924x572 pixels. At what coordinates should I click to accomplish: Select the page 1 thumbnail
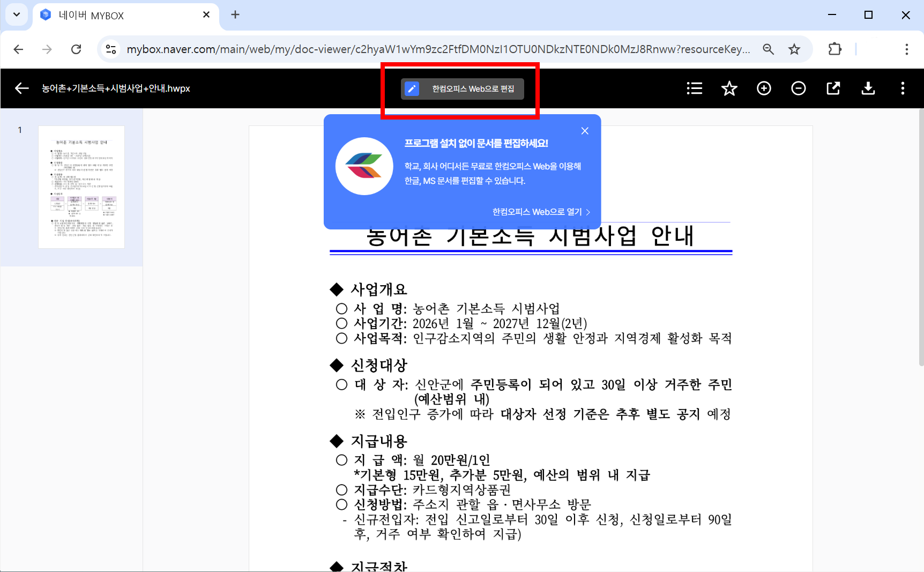81,187
